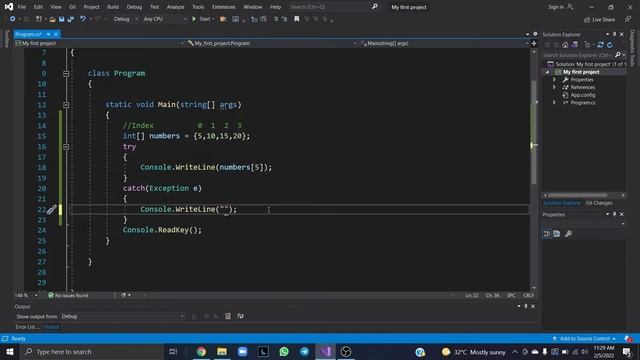This screenshot has width=640, height=360.
Task: Click the Live Share icon
Action: [587, 20]
